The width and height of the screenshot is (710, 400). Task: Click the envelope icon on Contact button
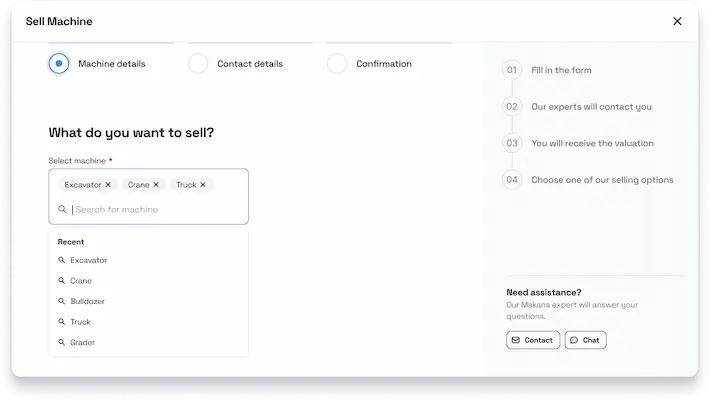point(515,340)
